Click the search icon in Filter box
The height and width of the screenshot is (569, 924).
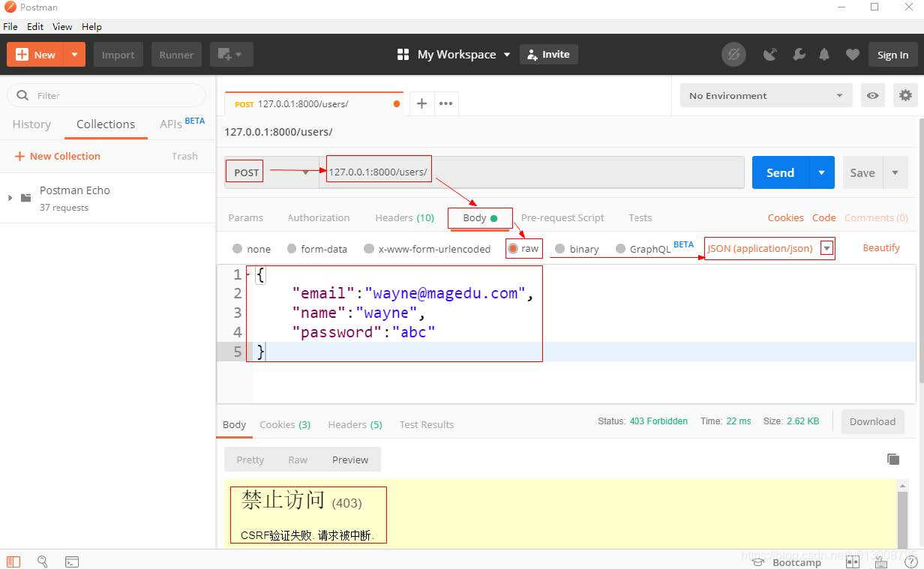click(22, 95)
